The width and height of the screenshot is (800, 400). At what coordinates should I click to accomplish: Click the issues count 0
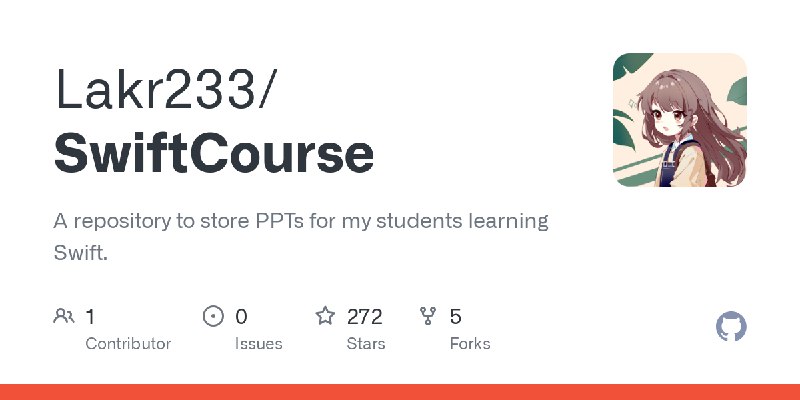[241, 317]
